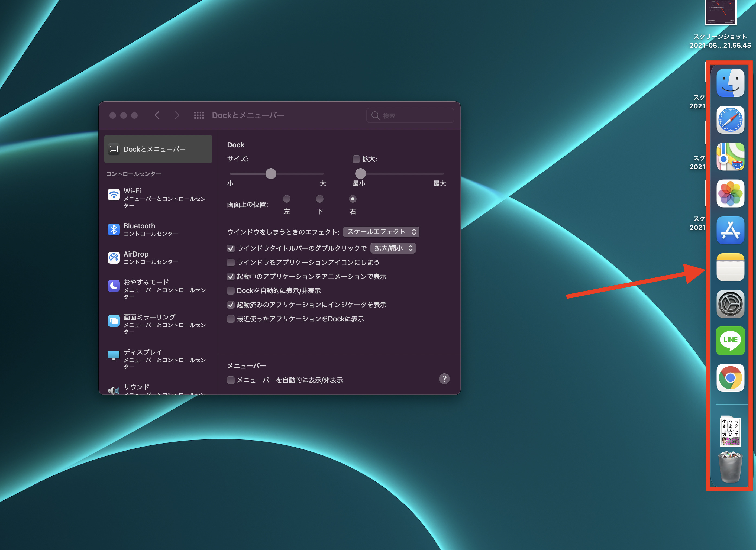
Task: Open the スケールエフェクト dropdown
Action: 381,232
